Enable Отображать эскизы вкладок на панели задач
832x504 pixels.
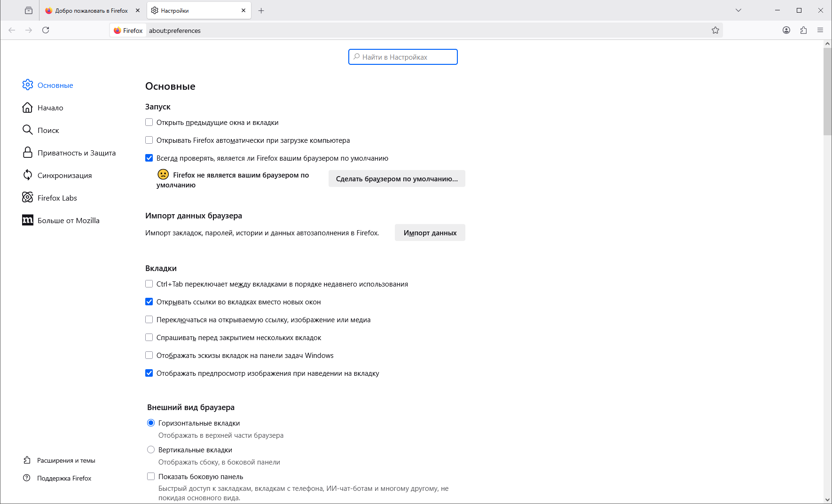tap(149, 355)
